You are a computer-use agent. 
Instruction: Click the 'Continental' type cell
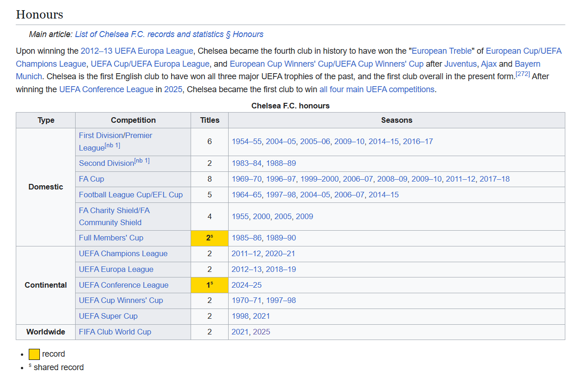click(46, 285)
